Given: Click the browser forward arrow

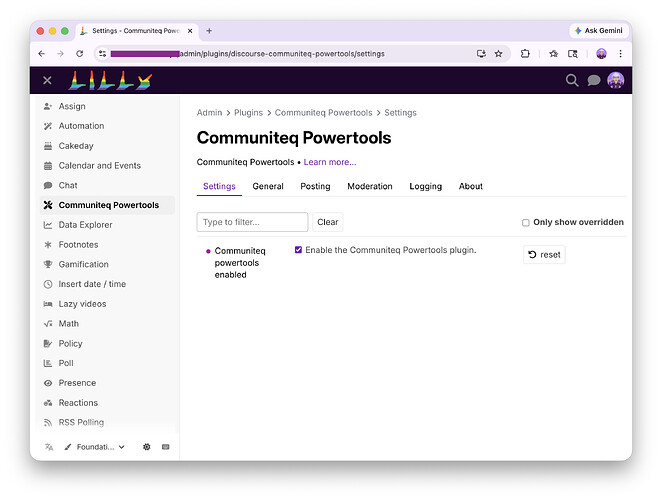Looking at the screenshot, I should (x=60, y=54).
